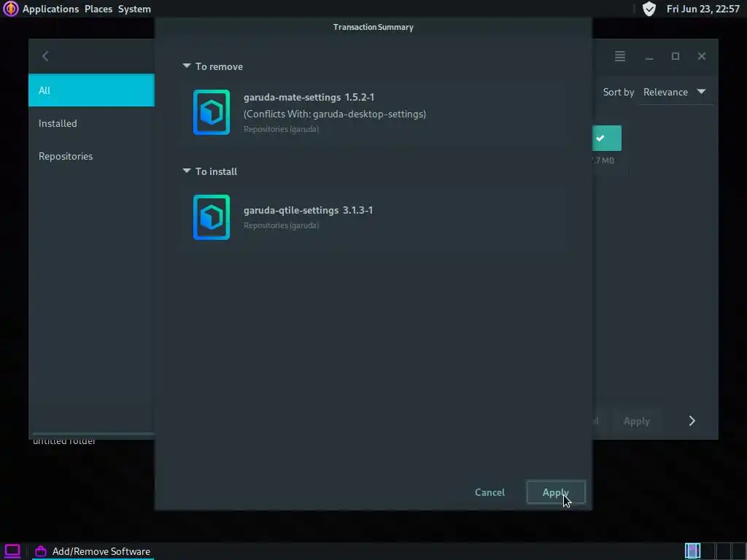The image size is (747, 560).
Task: Collapse the To remove section
Action: (x=187, y=66)
